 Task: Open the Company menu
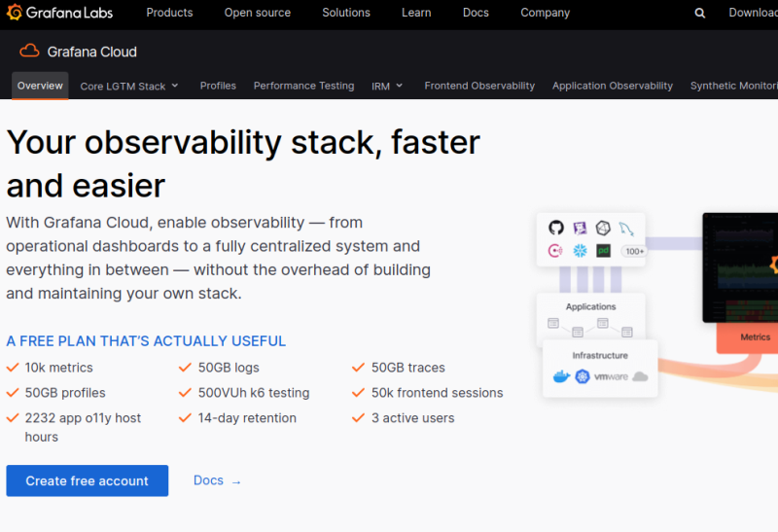pyautogui.click(x=546, y=13)
